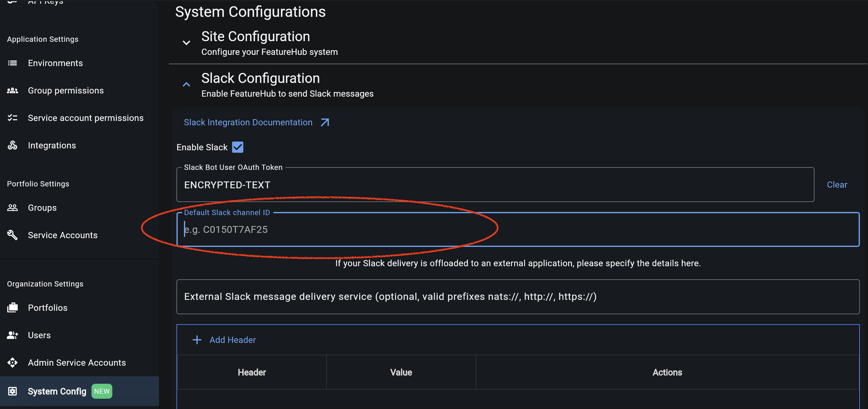Uncheck the Enable Slack checkbox
This screenshot has height=409, width=868.
(x=238, y=147)
